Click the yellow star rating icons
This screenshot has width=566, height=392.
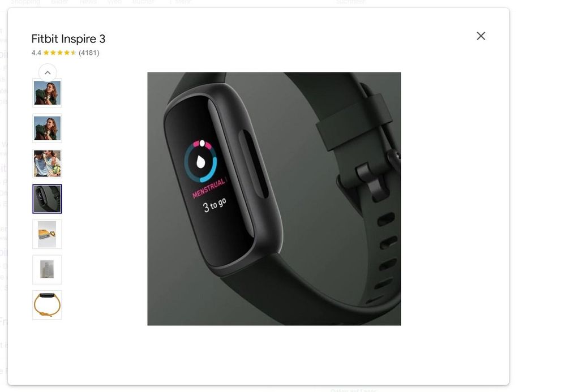coord(60,53)
